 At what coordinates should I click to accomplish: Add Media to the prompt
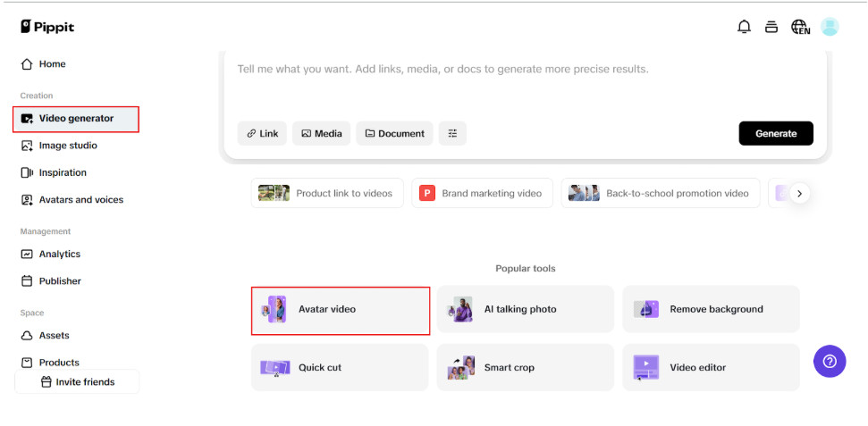coord(321,133)
